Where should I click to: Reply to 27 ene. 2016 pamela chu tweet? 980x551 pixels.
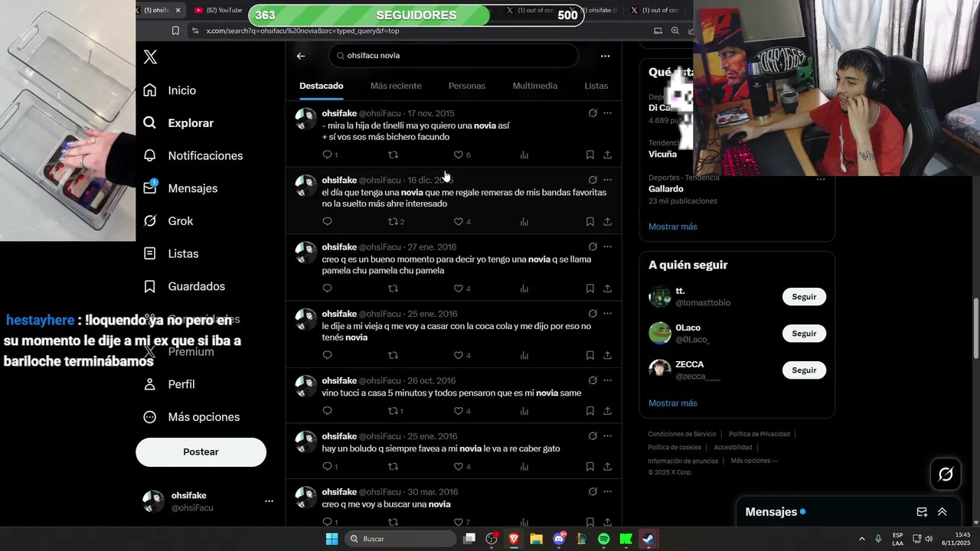pos(327,289)
